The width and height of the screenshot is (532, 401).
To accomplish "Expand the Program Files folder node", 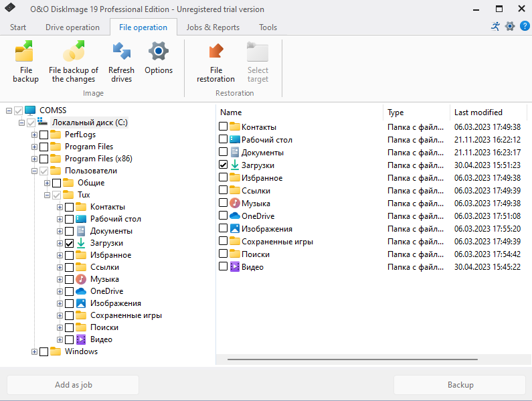I will click(34, 147).
